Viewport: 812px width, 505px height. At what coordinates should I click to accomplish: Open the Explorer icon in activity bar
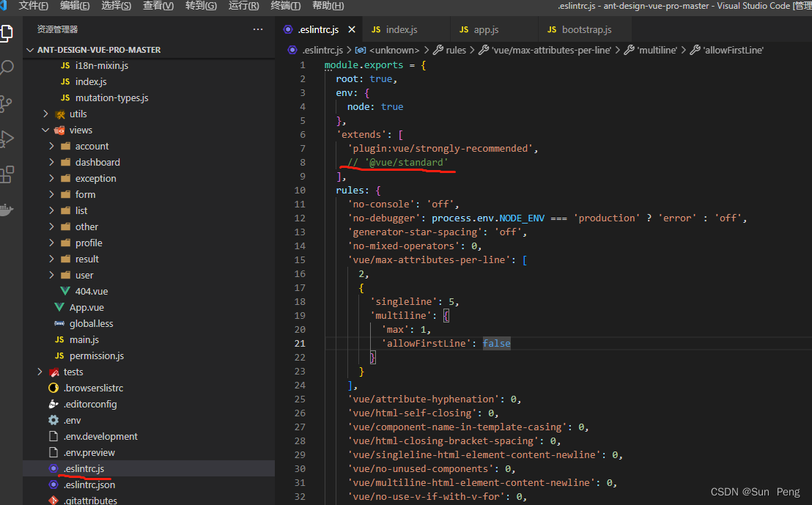click(x=7, y=33)
